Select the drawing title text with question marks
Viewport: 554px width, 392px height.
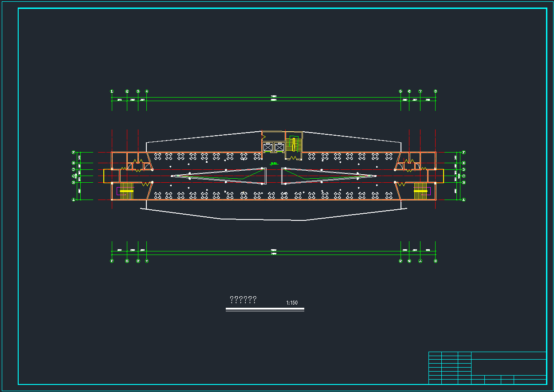point(243,300)
